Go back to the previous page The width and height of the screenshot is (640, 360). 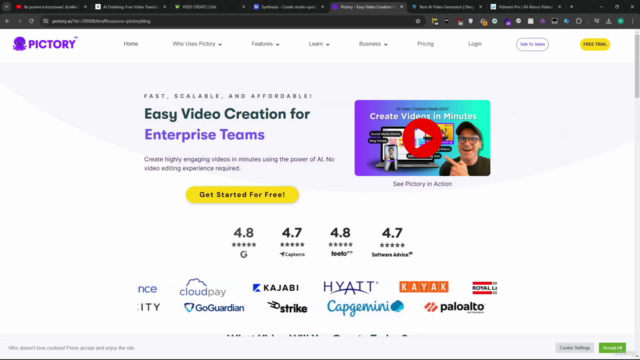tap(7, 21)
